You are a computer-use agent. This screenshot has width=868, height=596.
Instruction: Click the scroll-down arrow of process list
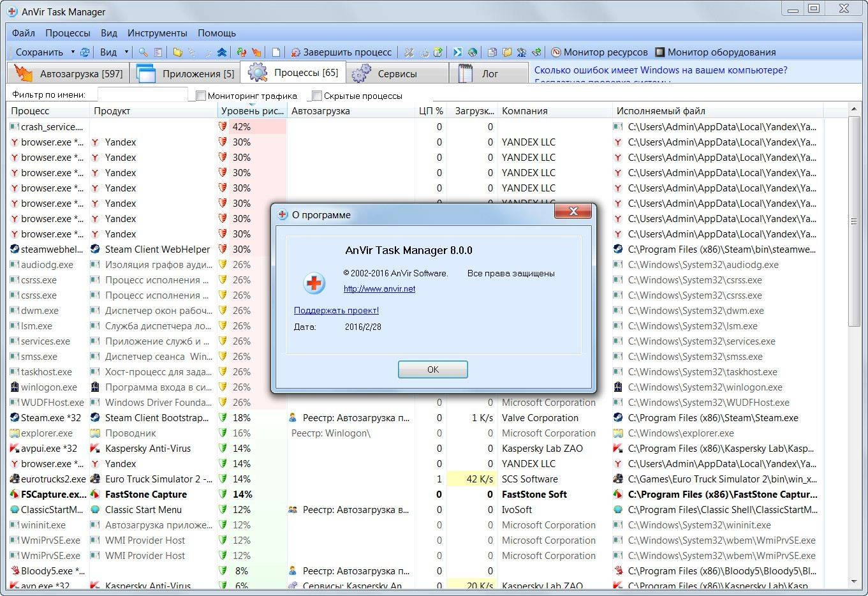[x=855, y=581]
